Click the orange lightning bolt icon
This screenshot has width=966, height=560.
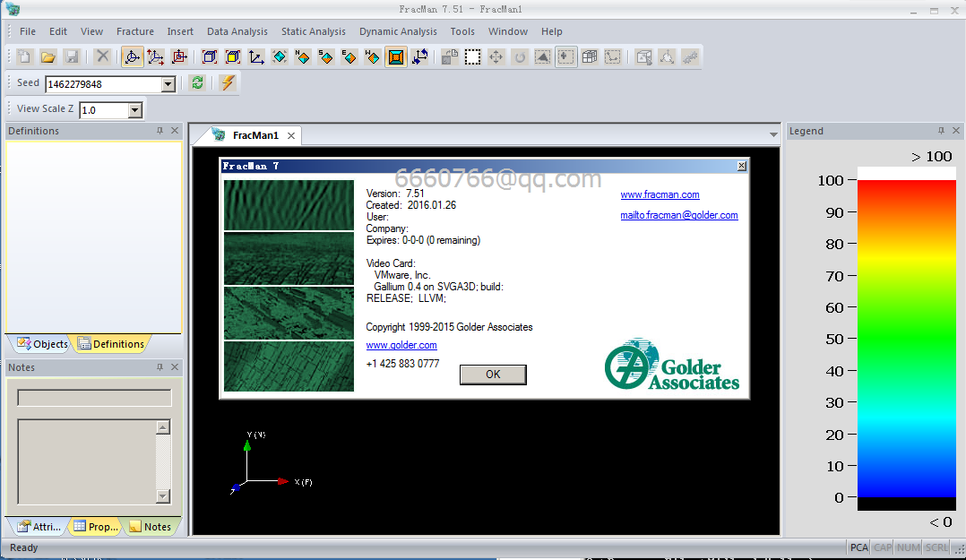click(x=228, y=82)
